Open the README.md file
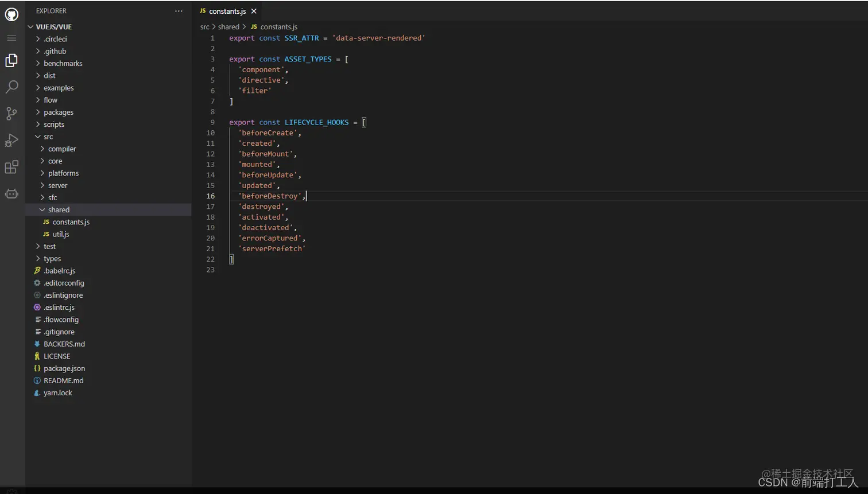 tap(108, 380)
